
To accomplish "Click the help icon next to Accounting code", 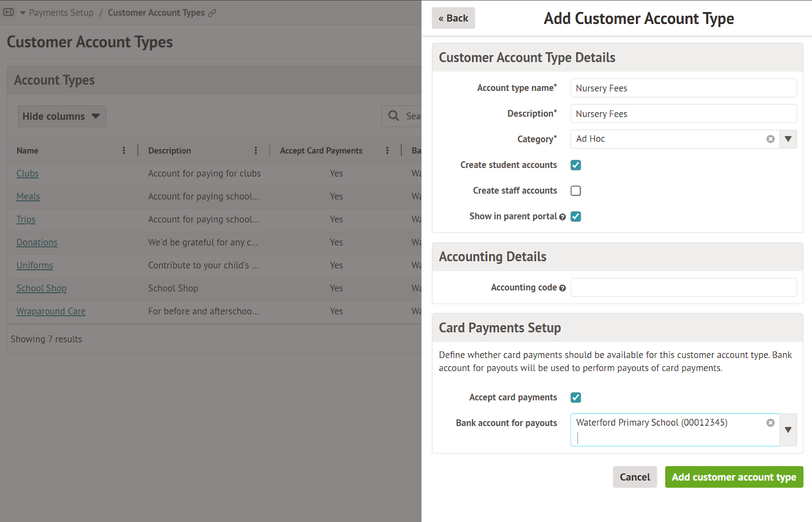I will tap(562, 288).
